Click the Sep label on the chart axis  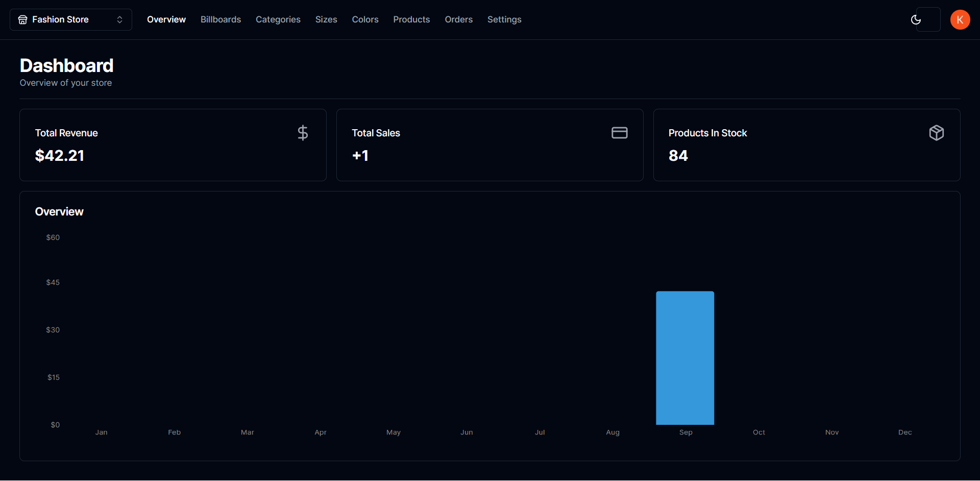685,432
